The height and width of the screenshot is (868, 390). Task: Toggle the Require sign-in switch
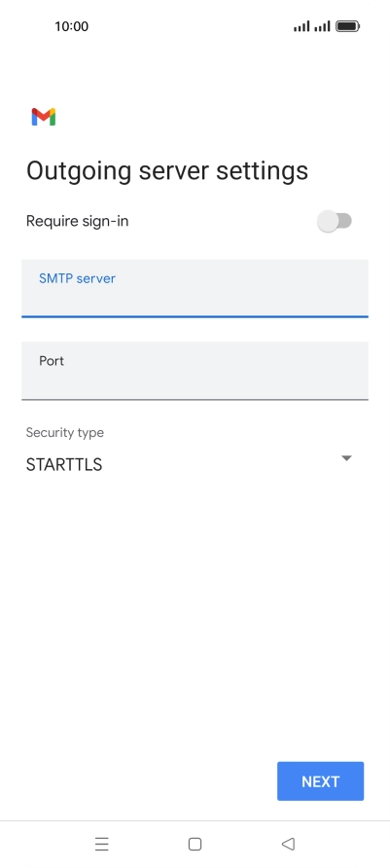(335, 221)
